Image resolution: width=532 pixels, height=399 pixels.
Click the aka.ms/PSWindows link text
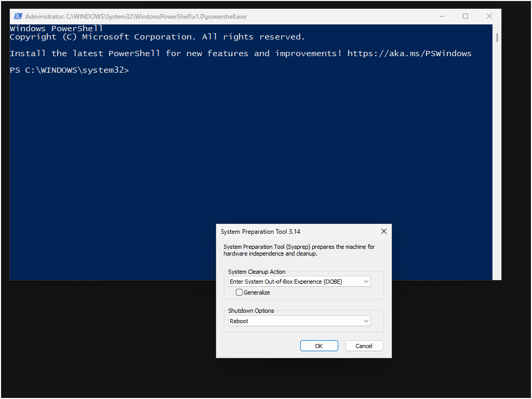410,53
